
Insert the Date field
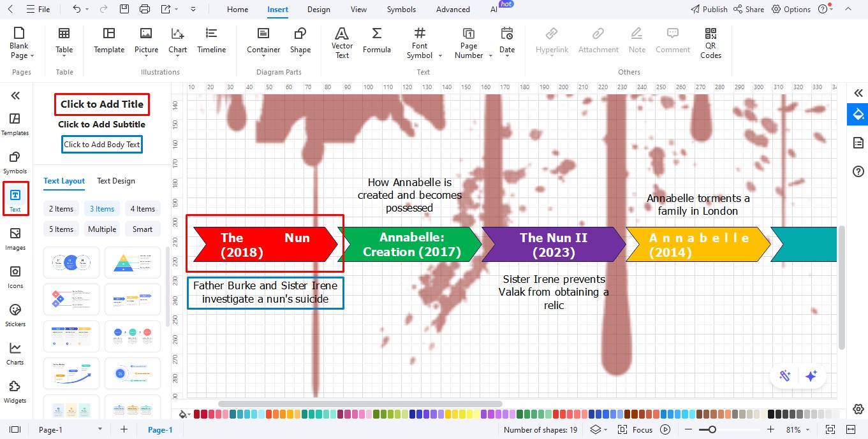coord(507,41)
